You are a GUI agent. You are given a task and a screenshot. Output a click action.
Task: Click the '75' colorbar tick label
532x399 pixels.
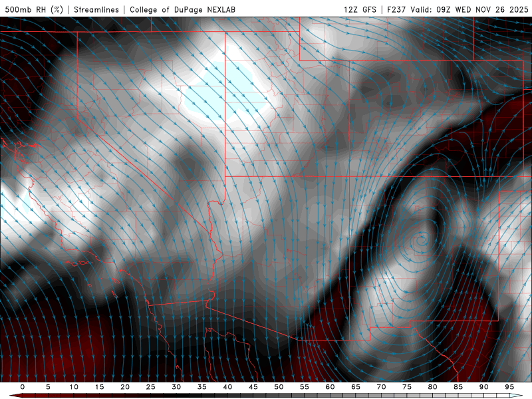[x=407, y=387]
